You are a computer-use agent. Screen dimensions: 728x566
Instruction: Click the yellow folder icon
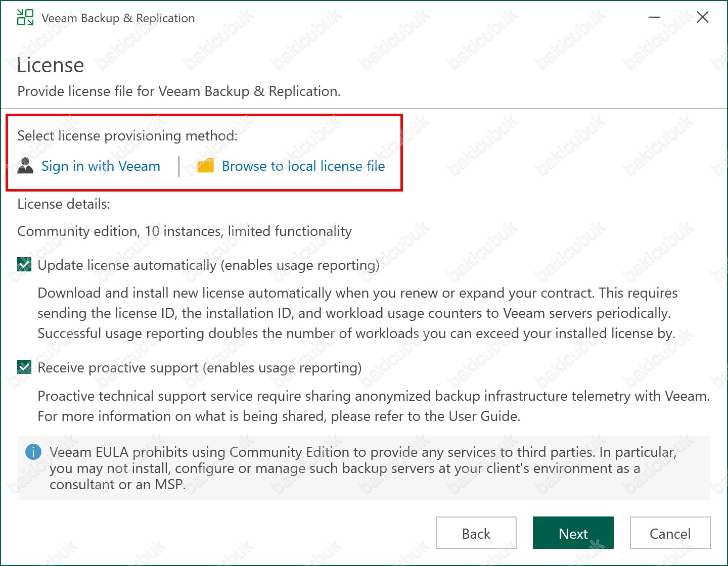pyautogui.click(x=205, y=166)
